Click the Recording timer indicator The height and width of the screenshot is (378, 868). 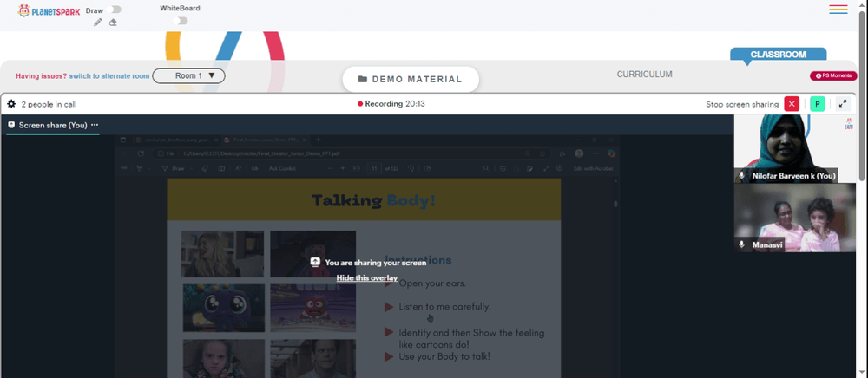391,104
